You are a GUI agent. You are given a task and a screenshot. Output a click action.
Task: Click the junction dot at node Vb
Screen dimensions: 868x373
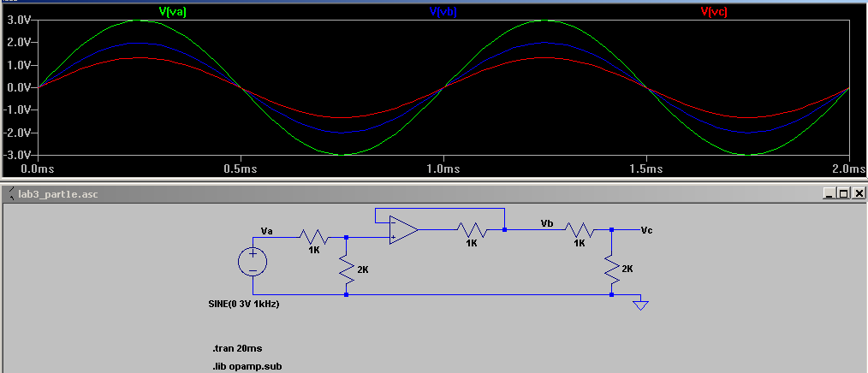[x=504, y=229]
